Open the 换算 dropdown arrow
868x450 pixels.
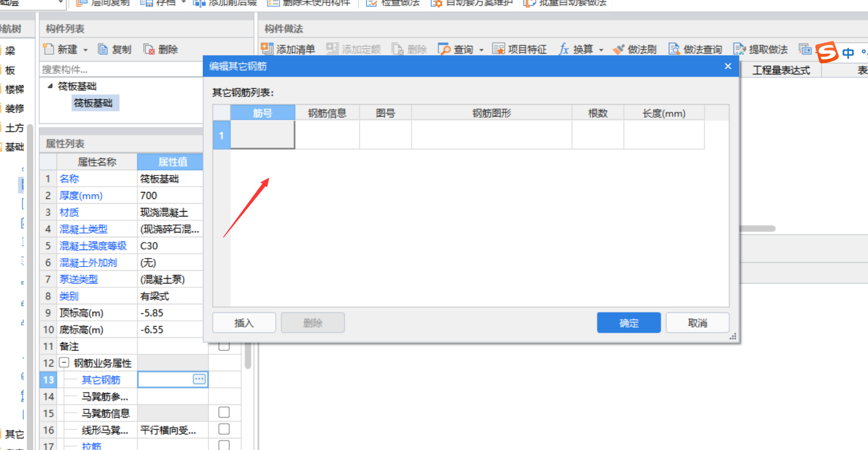[x=601, y=50]
